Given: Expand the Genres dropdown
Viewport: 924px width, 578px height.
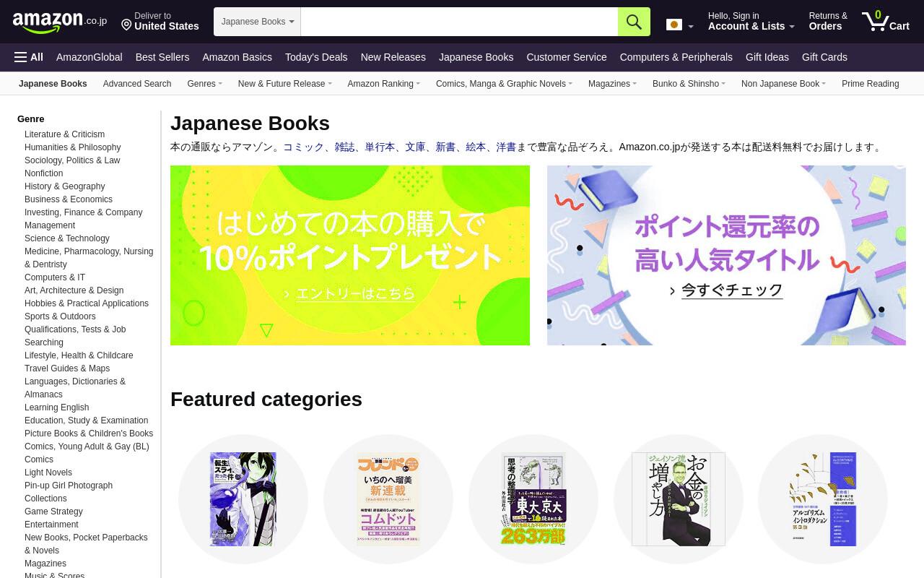Looking at the screenshot, I should coord(204,84).
